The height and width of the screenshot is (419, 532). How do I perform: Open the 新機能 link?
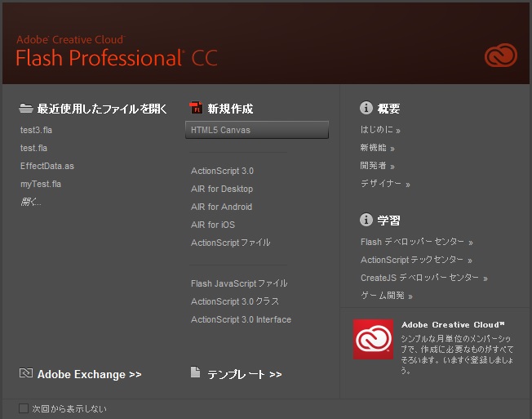pos(377,148)
